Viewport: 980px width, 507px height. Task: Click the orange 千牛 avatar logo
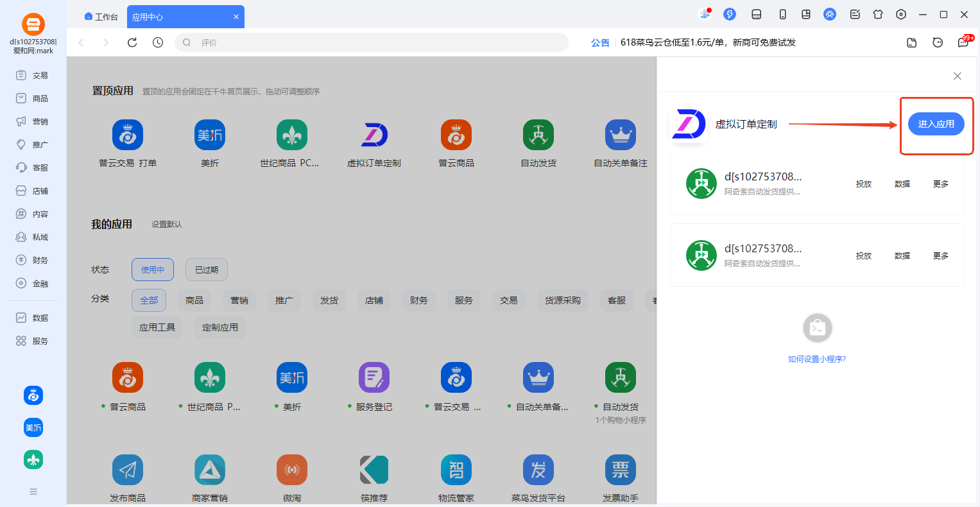pos(33,24)
